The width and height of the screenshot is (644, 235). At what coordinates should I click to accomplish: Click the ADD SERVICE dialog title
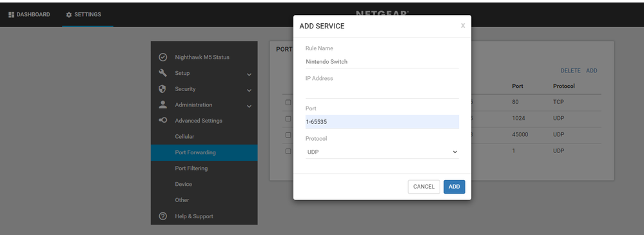click(322, 26)
